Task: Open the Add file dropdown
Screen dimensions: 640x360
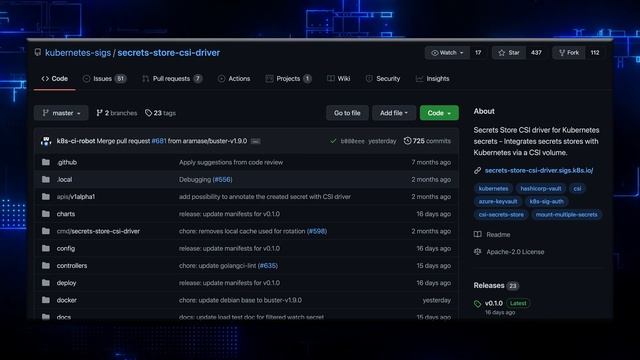Action: pos(394,113)
